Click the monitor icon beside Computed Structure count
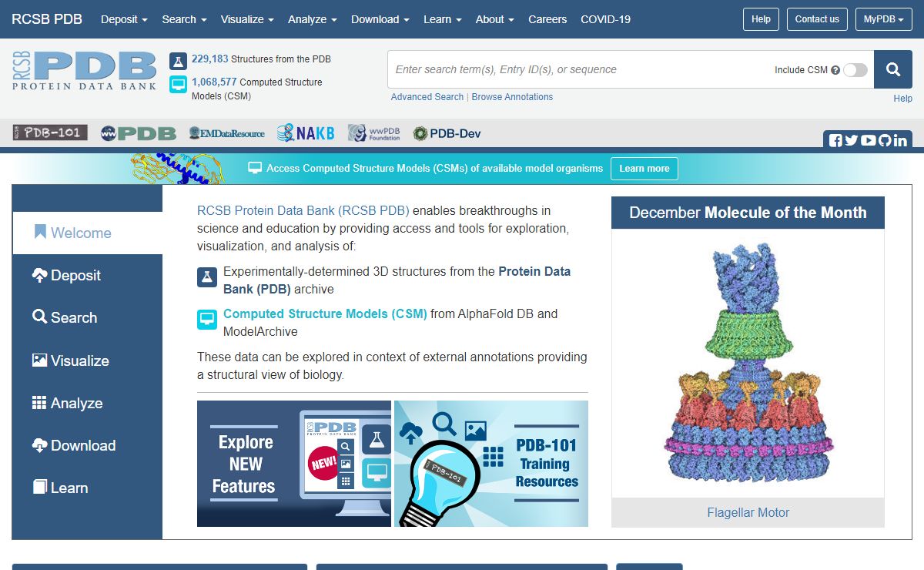The height and width of the screenshot is (570, 924). 178,85
